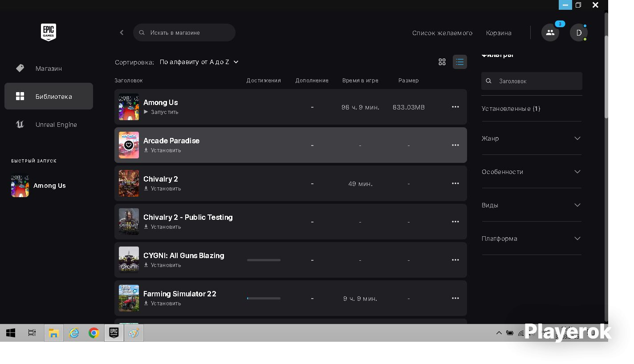Open Among Us row options menu

[455, 107]
